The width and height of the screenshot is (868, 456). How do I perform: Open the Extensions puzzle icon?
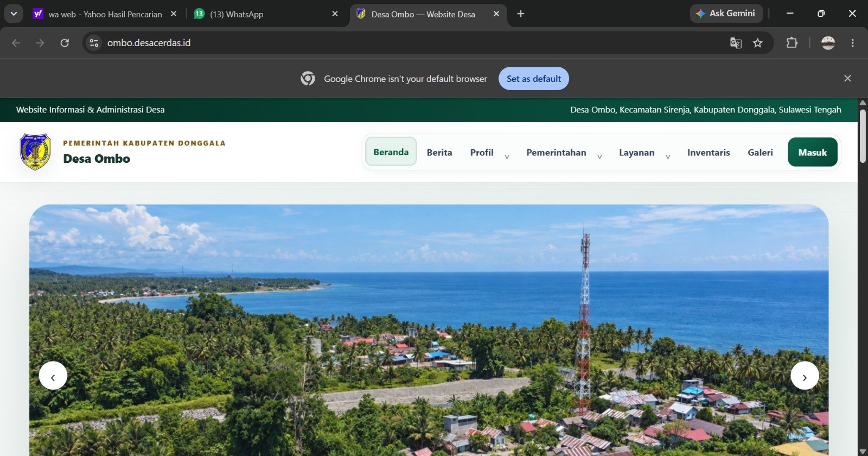pyautogui.click(x=792, y=43)
